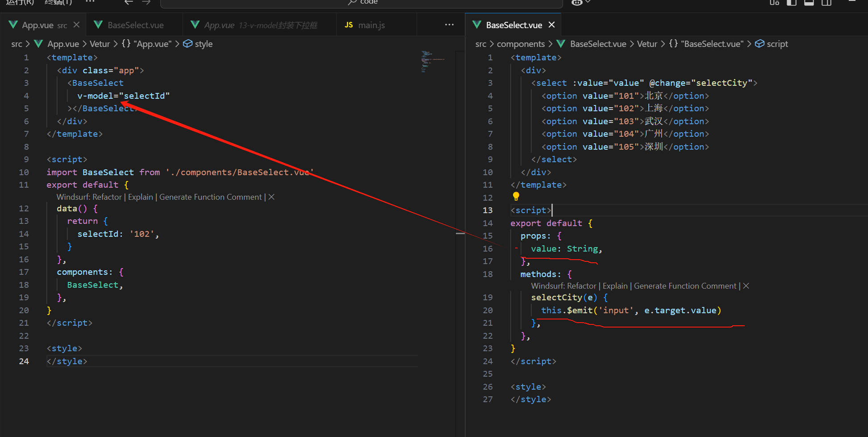Go back with the title bar left arrow
Image resolution: width=868 pixels, height=437 pixels.
point(129,2)
